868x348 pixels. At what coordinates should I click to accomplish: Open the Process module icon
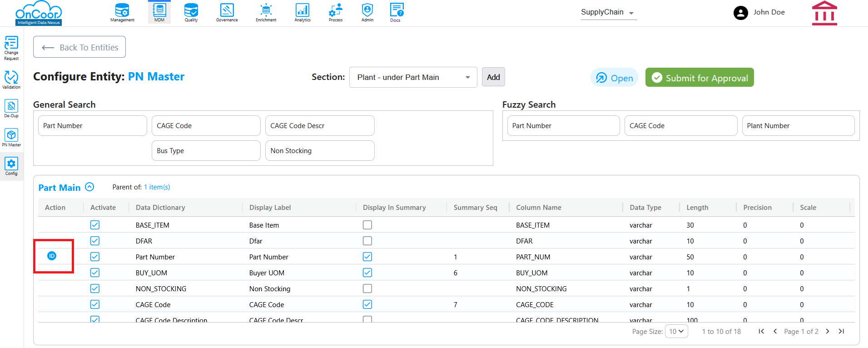[x=336, y=12]
